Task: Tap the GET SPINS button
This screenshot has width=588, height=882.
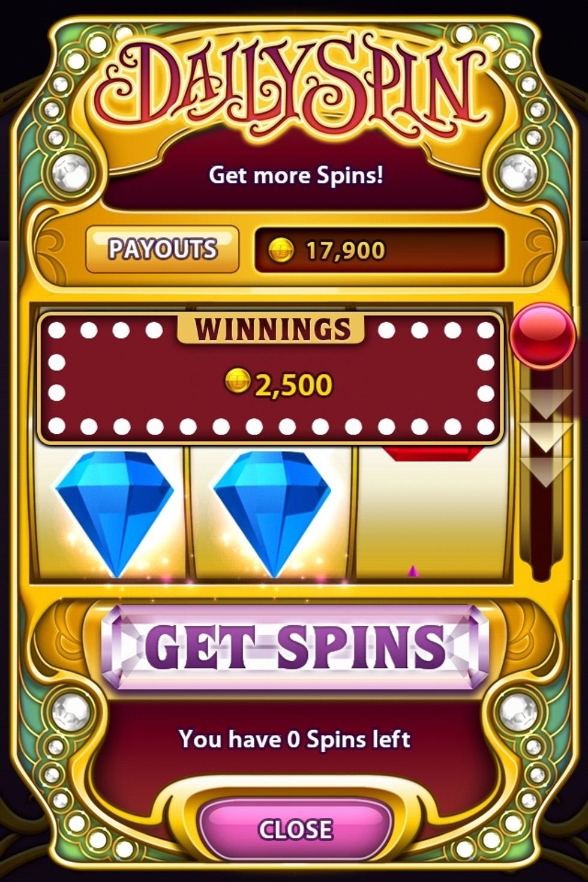Action: (x=295, y=646)
